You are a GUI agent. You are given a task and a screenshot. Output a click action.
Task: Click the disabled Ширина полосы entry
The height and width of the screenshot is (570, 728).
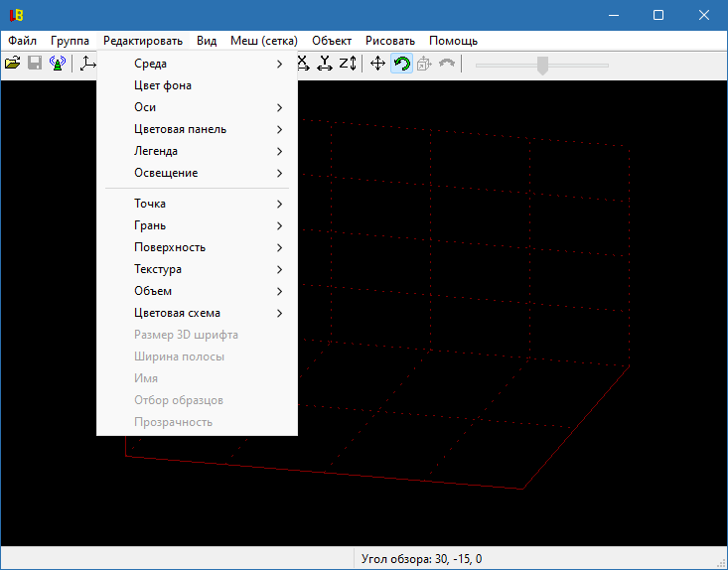[x=198, y=356]
